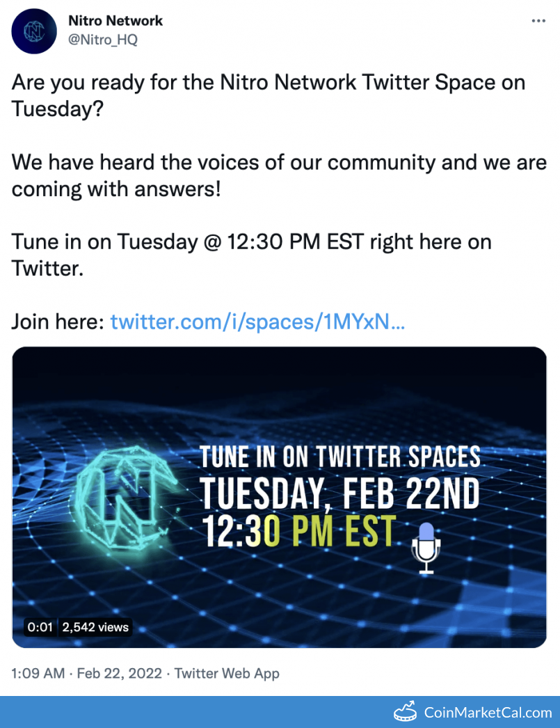This screenshot has width=560, height=728.
Task: Click the 'TUESDAY, FEB 22ND' video text
Action: [x=341, y=495]
